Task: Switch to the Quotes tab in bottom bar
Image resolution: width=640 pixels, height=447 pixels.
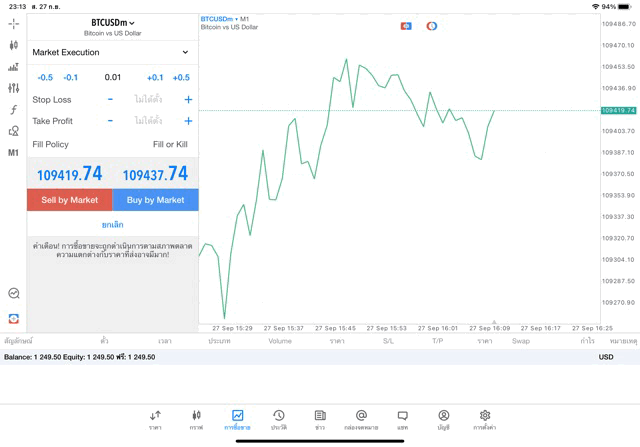Action: pos(155,419)
